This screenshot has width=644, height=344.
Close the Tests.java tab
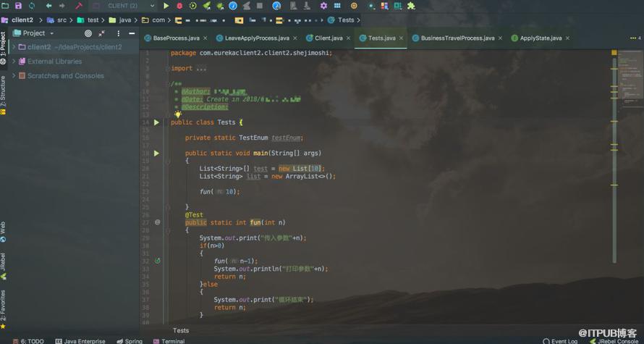[402, 38]
